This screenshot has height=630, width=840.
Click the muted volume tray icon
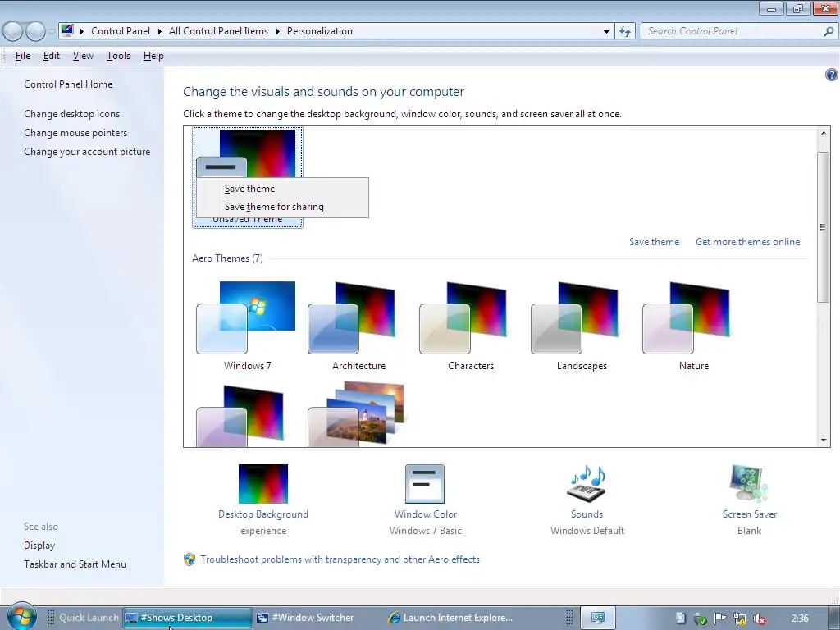click(x=759, y=619)
